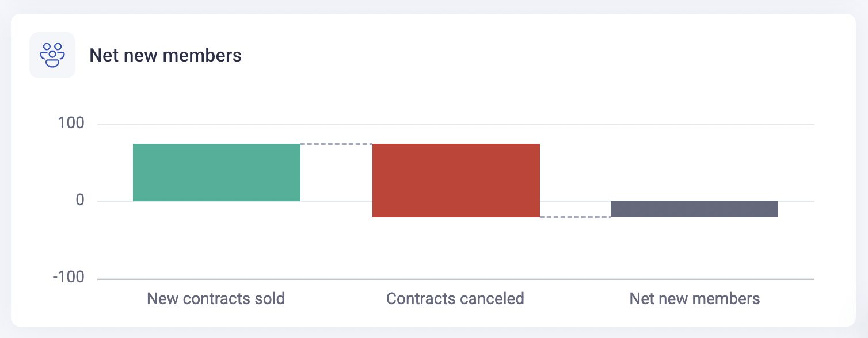Click the 'New contracts sold' axis label
This screenshot has height=338, width=868.
coord(216,299)
